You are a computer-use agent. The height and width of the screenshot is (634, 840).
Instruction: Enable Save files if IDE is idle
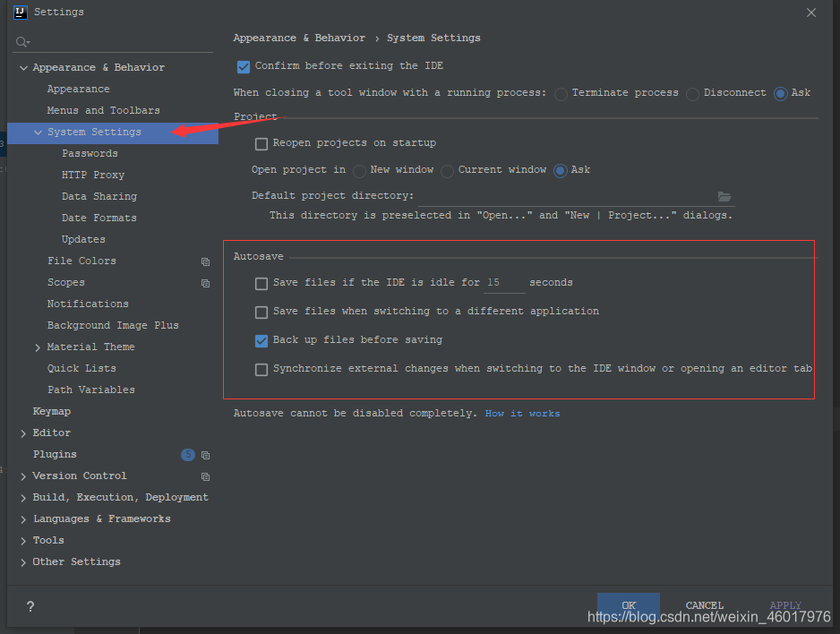(261, 283)
